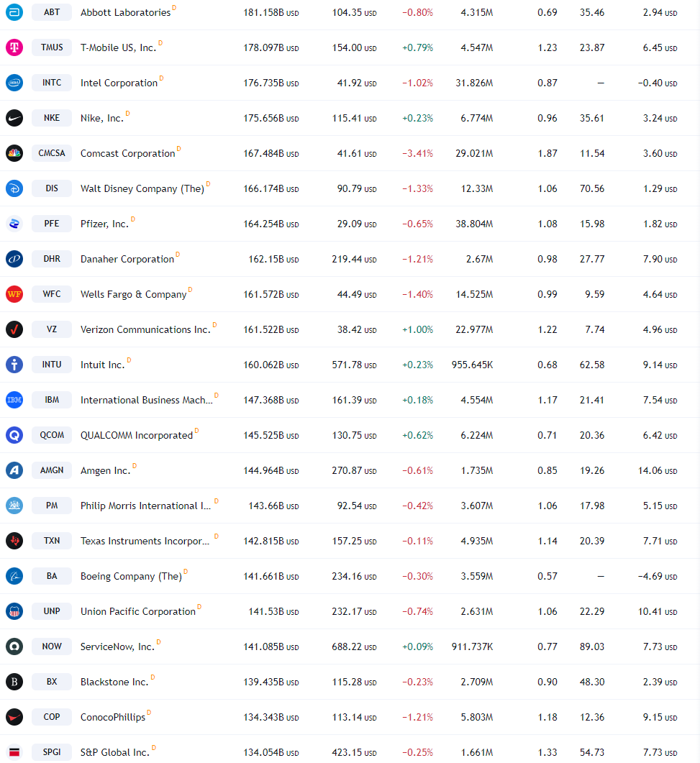Click the 38.804M Pfizer volume value
700x763 pixels.
coord(474,224)
